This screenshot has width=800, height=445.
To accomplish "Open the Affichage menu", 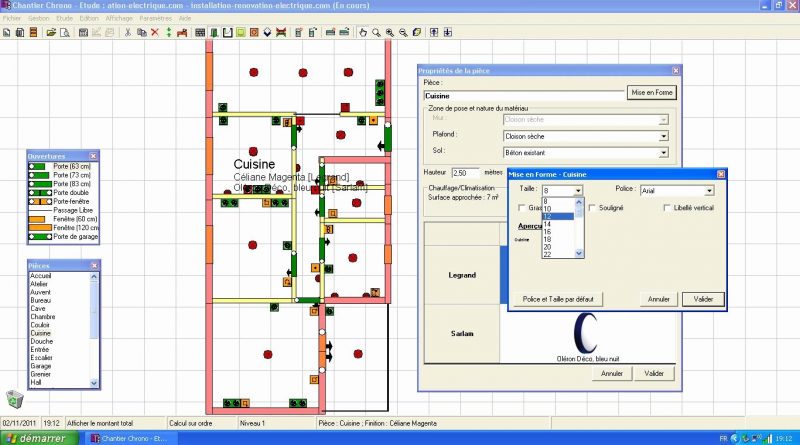I will (x=119, y=18).
